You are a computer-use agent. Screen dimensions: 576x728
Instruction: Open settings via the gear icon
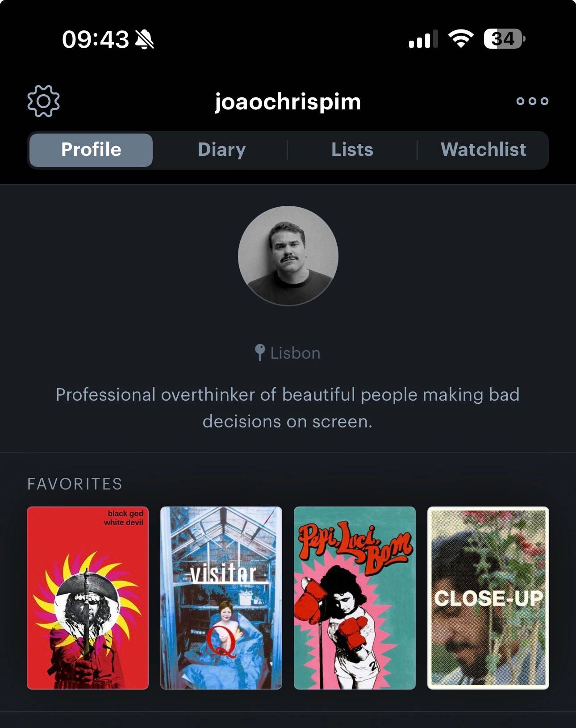click(x=43, y=101)
